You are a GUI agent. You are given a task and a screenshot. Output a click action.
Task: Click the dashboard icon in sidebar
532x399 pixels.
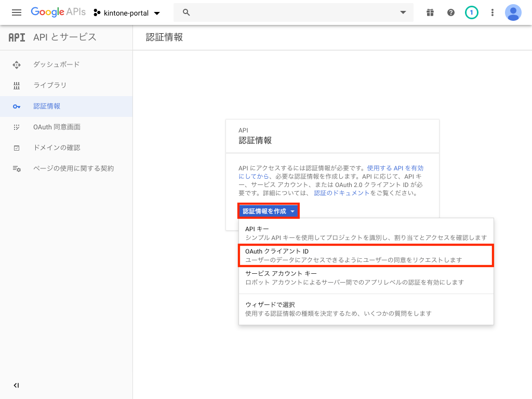(17, 64)
